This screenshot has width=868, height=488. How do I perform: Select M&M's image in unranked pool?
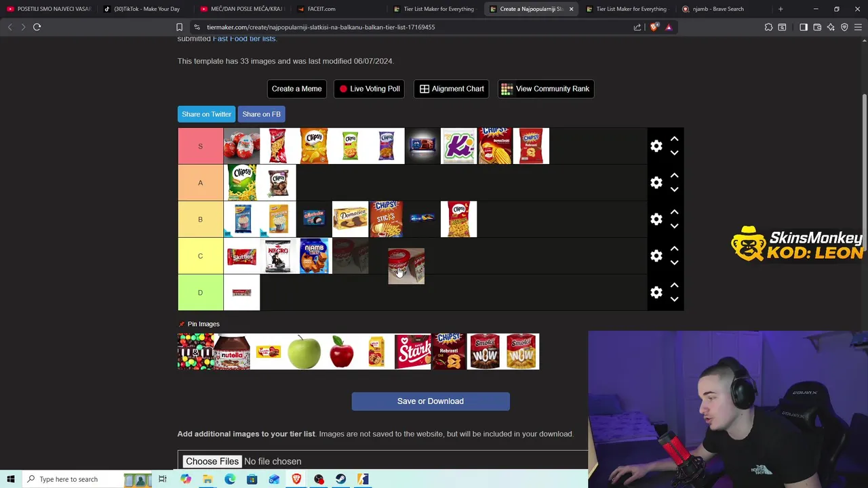(x=195, y=351)
